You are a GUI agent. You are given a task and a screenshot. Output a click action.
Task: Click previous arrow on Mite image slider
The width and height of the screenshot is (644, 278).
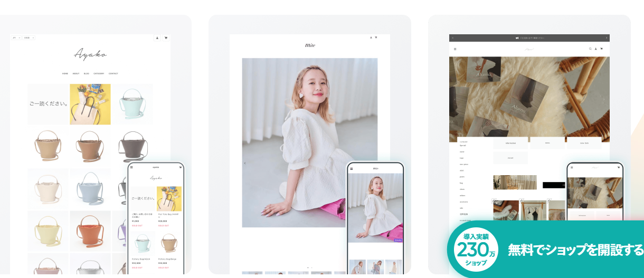coord(245,163)
